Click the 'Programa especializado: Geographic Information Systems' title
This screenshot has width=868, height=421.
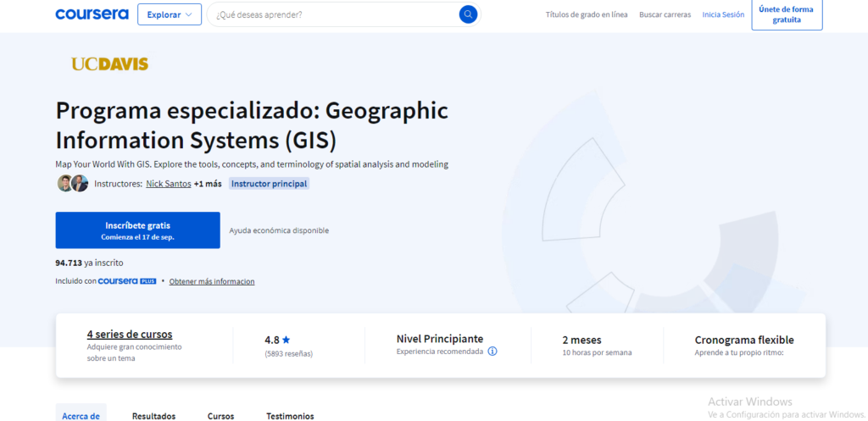coord(252,125)
